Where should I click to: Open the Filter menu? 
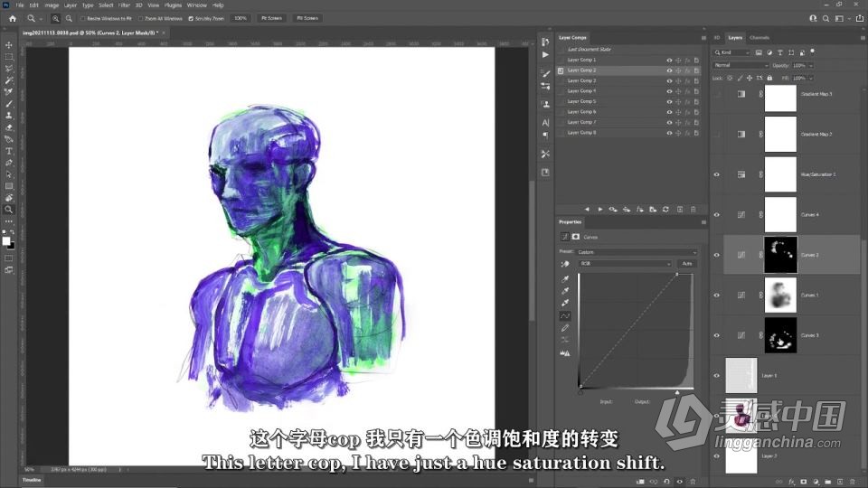[x=124, y=5]
